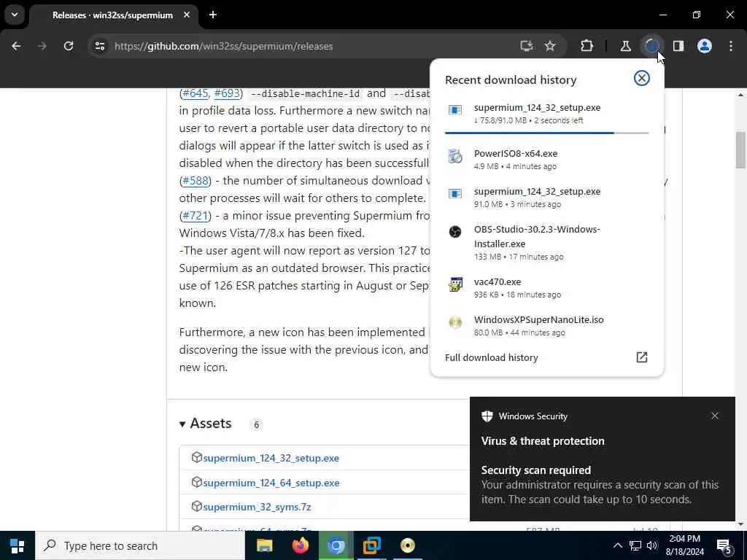Open the Windows Start menu

(x=18, y=545)
